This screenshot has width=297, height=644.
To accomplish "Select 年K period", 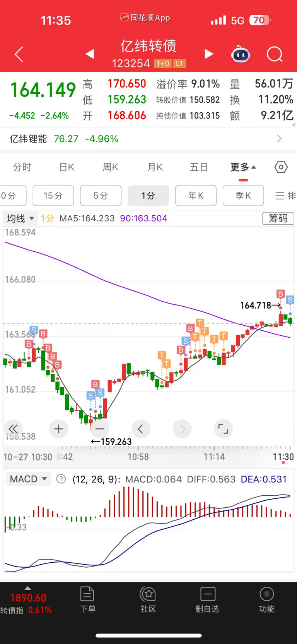I will tap(196, 196).
